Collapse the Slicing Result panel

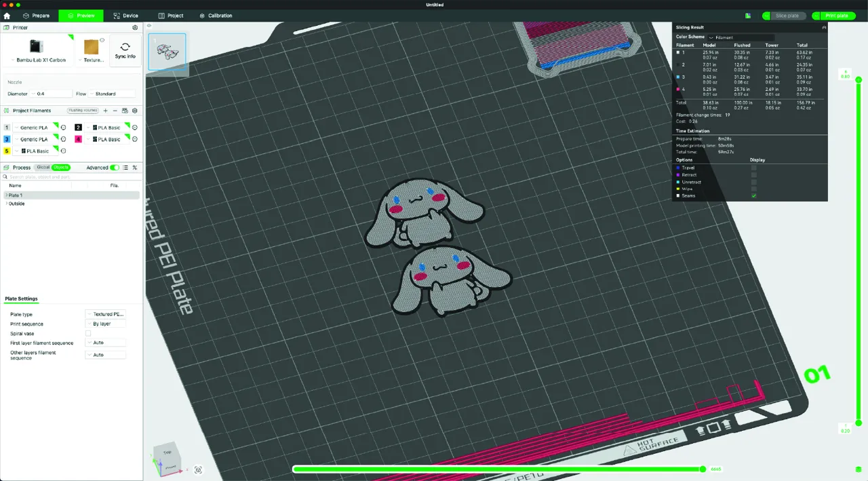[x=824, y=28]
